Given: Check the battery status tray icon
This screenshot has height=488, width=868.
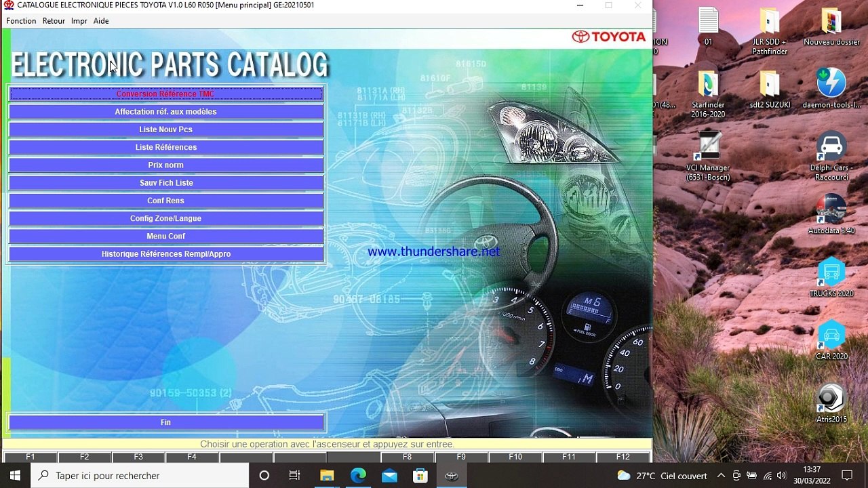Looking at the screenshot, I should (x=751, y=476).
